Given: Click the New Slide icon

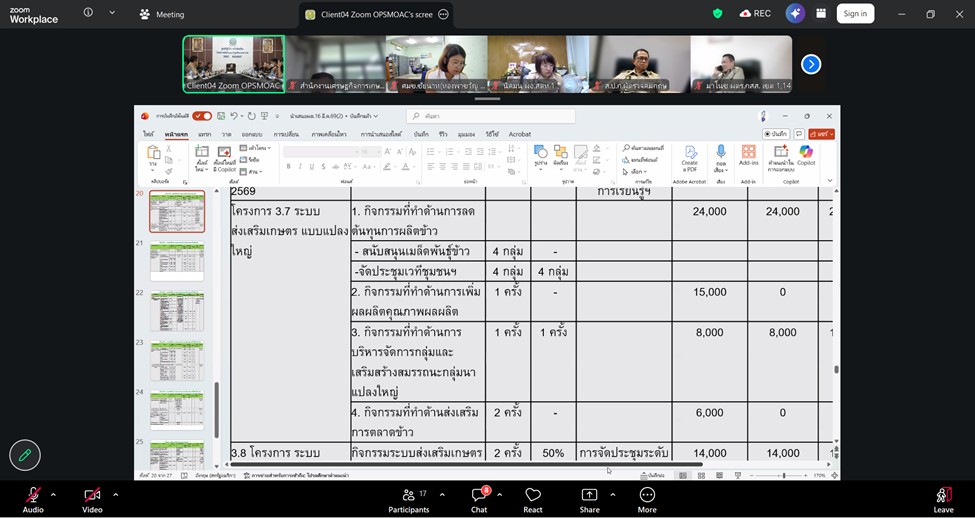Looking at the screenshot, I should [x=201, y=151].
